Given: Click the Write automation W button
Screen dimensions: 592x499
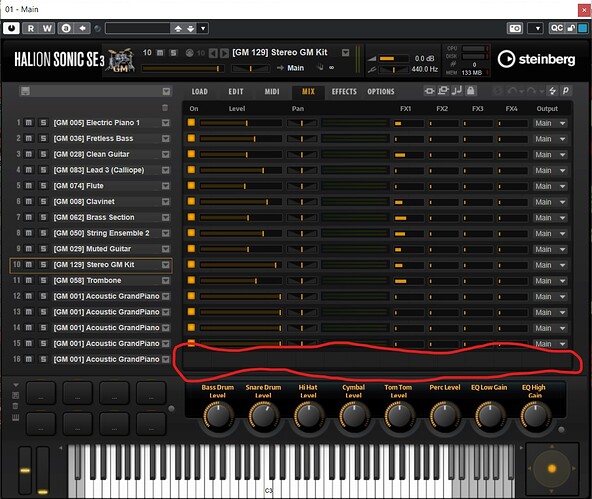Looking at the screenshot, I should 47,28.
